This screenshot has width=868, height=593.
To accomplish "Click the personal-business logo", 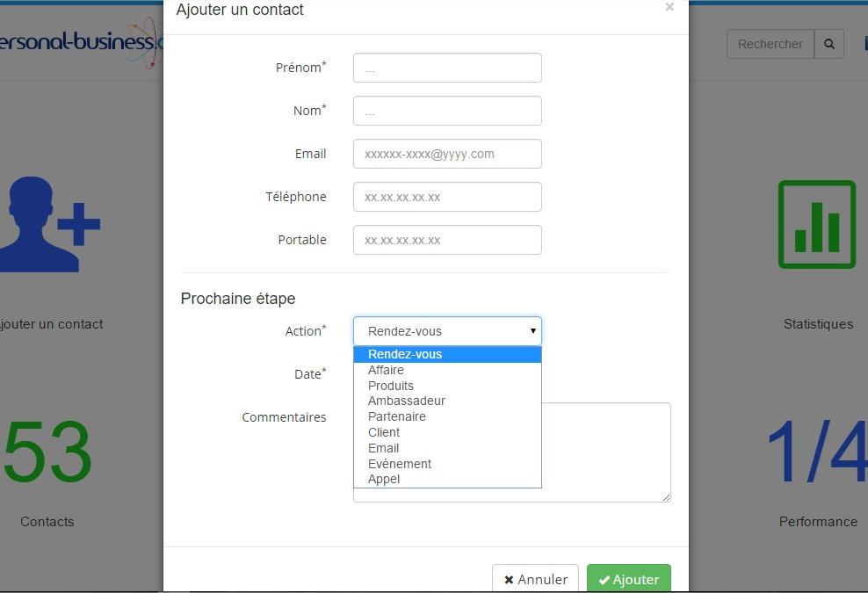I will point(81,41).
